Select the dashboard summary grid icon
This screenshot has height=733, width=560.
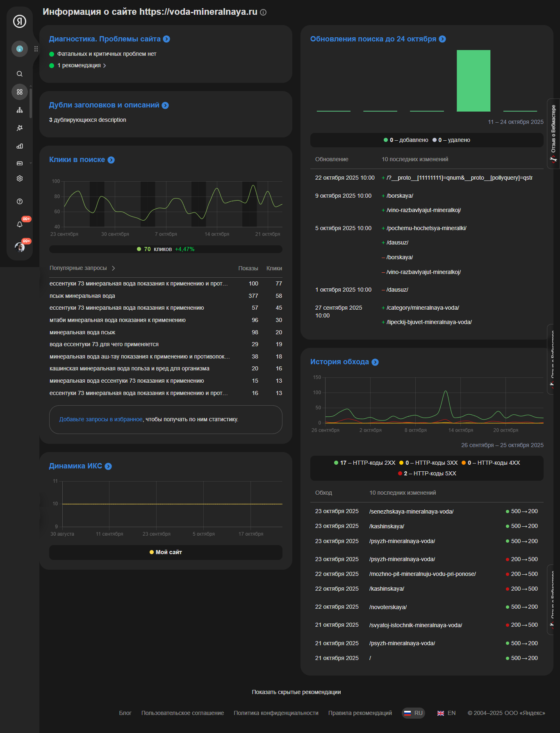click(x=19, y=92)
